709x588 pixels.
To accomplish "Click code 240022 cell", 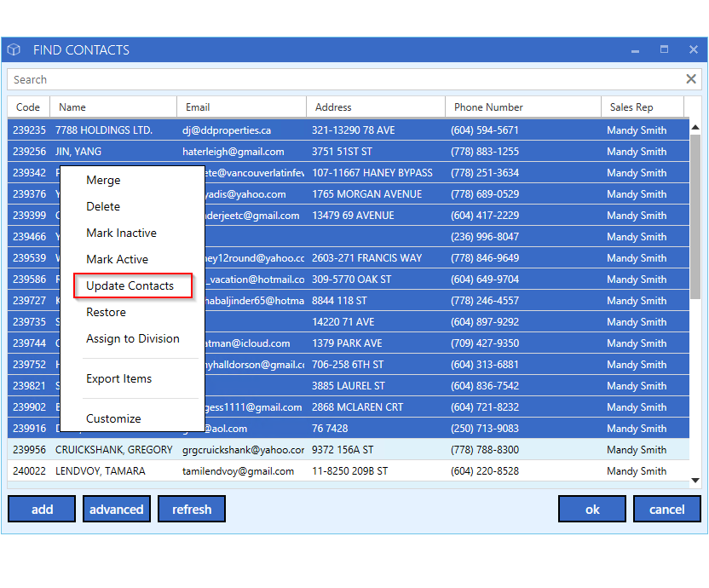I will point(29,471).
